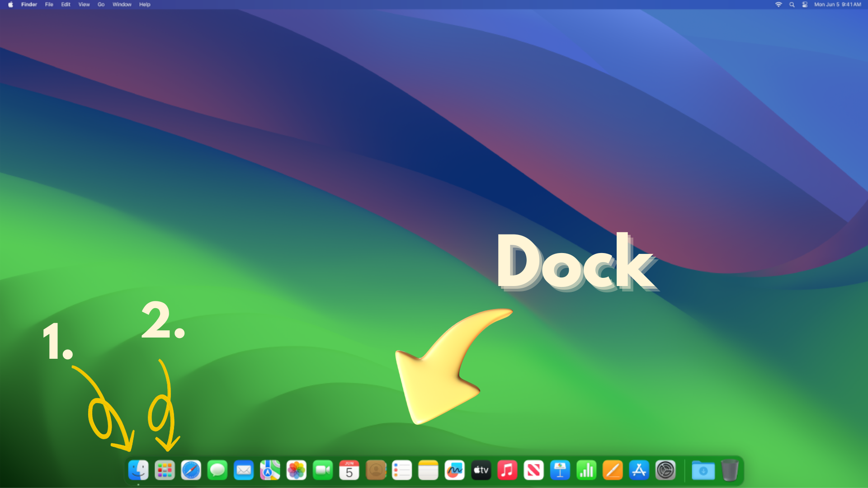Image resolution: width=868 pixels, height=488 pixels.
Task: Launch Safari browser from Dock
Action: point(191,470)
